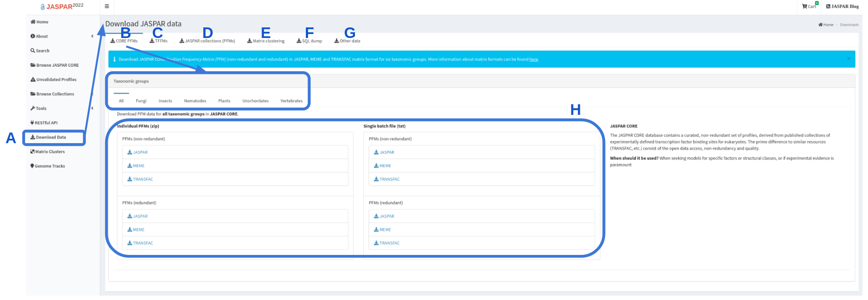Click the JASPAR 2022 logo
868x300 pixels.
pyautogui.click(x=62, y=7)
